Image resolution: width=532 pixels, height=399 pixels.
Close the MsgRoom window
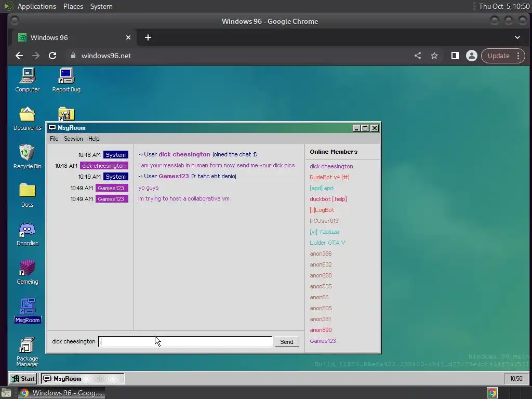click(374, 128)
